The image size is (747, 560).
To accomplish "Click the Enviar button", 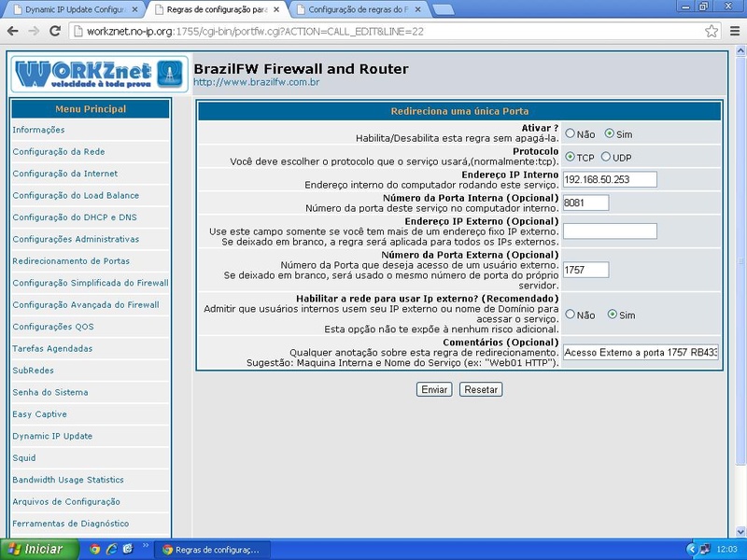I will coord(434,389).
